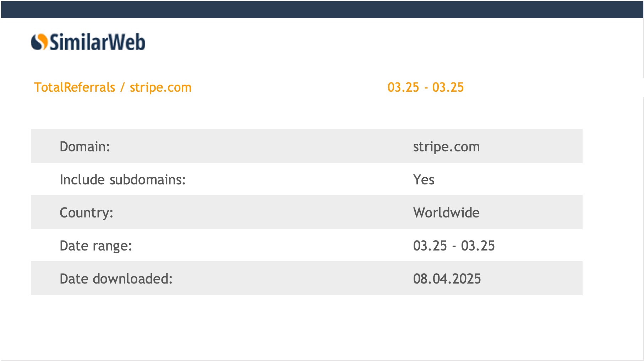
Task: Click the shaded Country table row
Action: point(307,212)
